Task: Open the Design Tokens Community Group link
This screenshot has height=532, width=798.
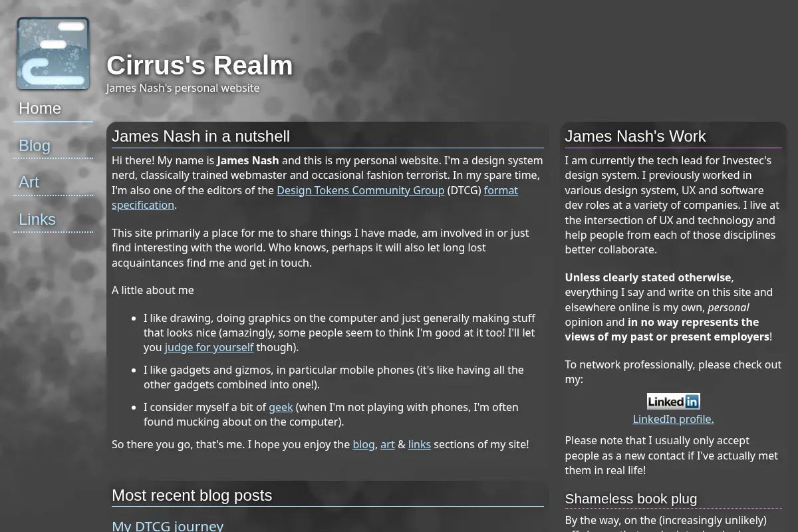Action: tap(360, 190)
